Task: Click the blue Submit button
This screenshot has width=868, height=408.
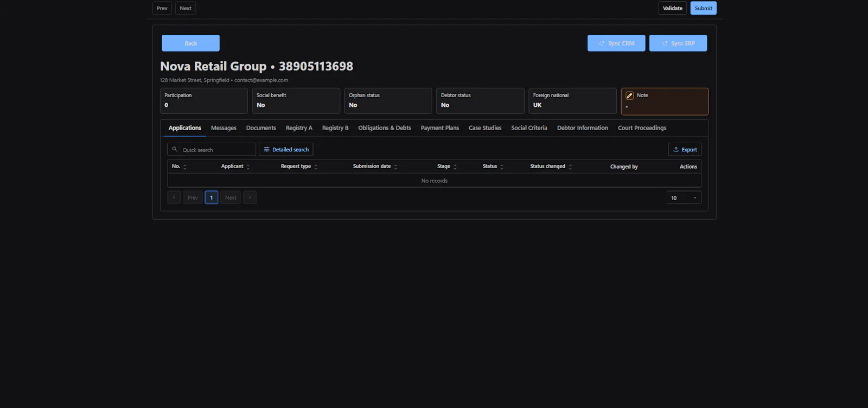Action: click(703, 8)
